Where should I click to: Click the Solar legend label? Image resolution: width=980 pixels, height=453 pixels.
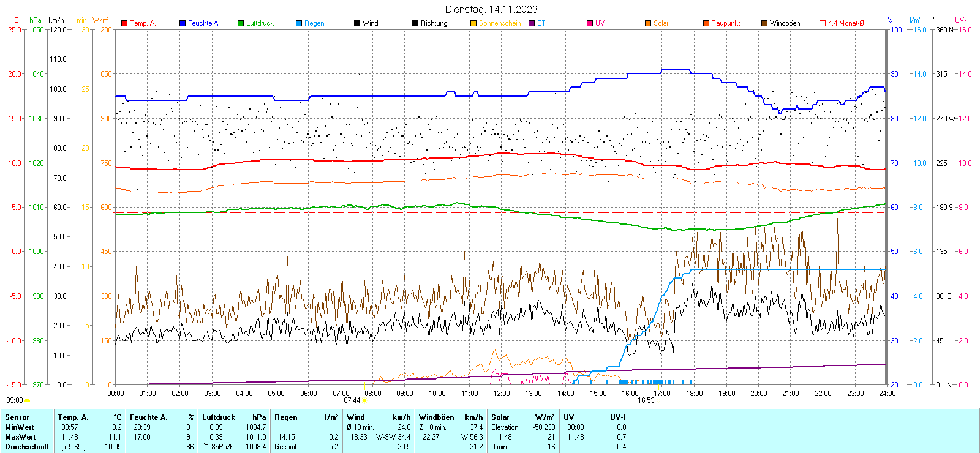[661, 23]
